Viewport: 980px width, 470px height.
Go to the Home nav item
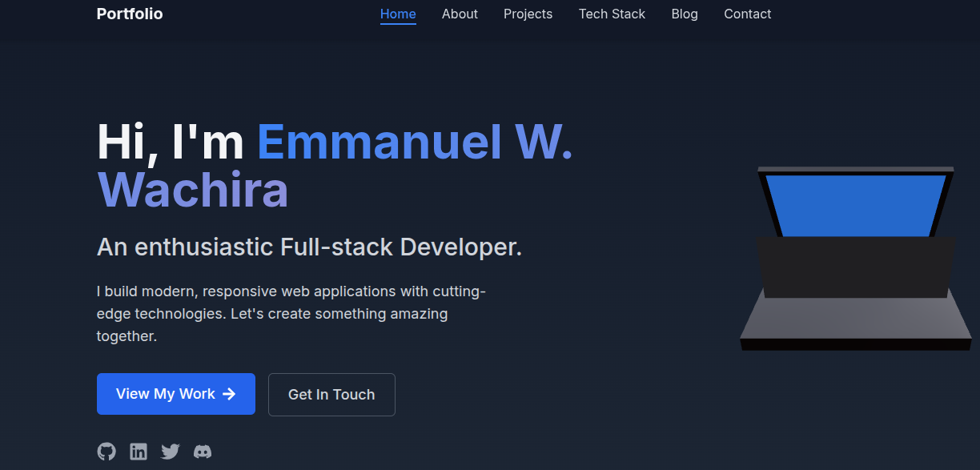pos(398,14)
